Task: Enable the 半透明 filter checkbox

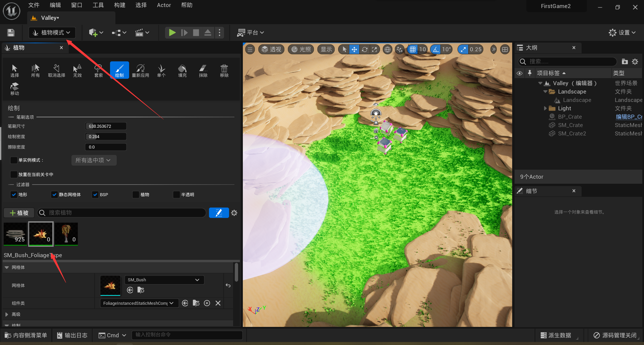Action: (x=176, y=194)
